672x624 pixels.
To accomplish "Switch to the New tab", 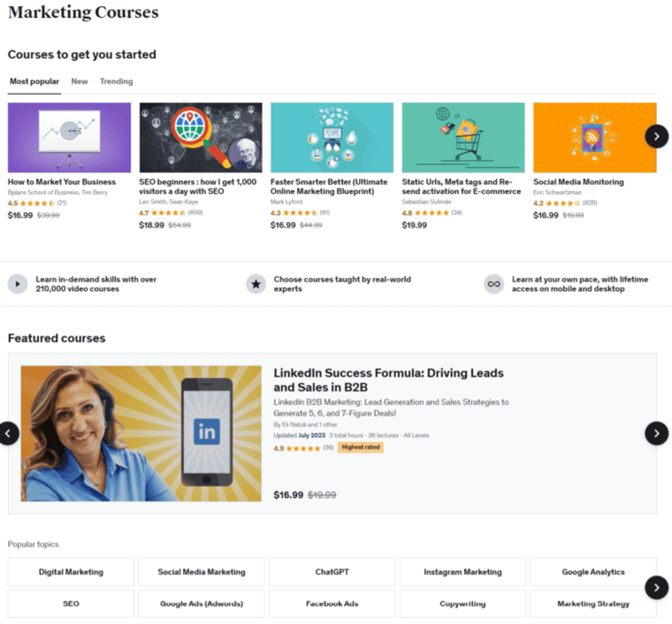I will 79,81.
